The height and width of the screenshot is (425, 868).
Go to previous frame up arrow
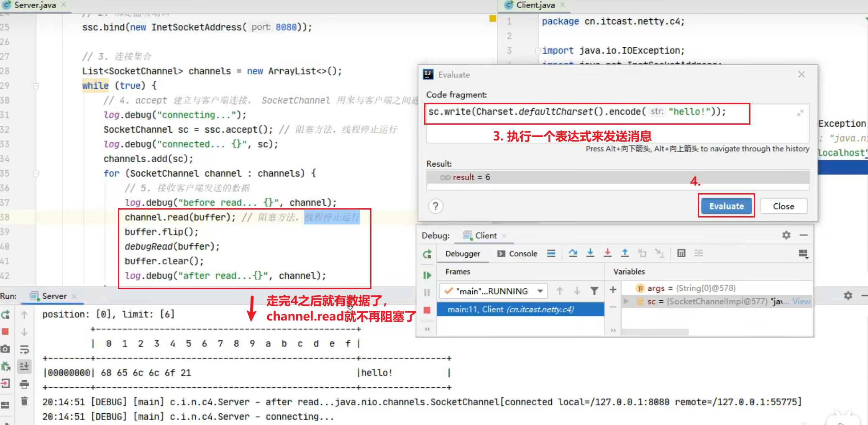[559, 291]
